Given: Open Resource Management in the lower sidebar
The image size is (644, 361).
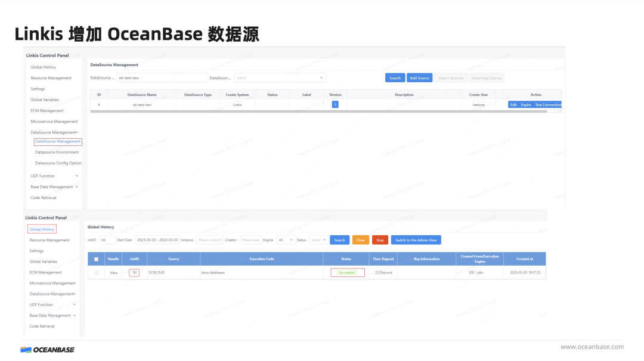Looking at the screenshot, I should (x=49, y=240).
